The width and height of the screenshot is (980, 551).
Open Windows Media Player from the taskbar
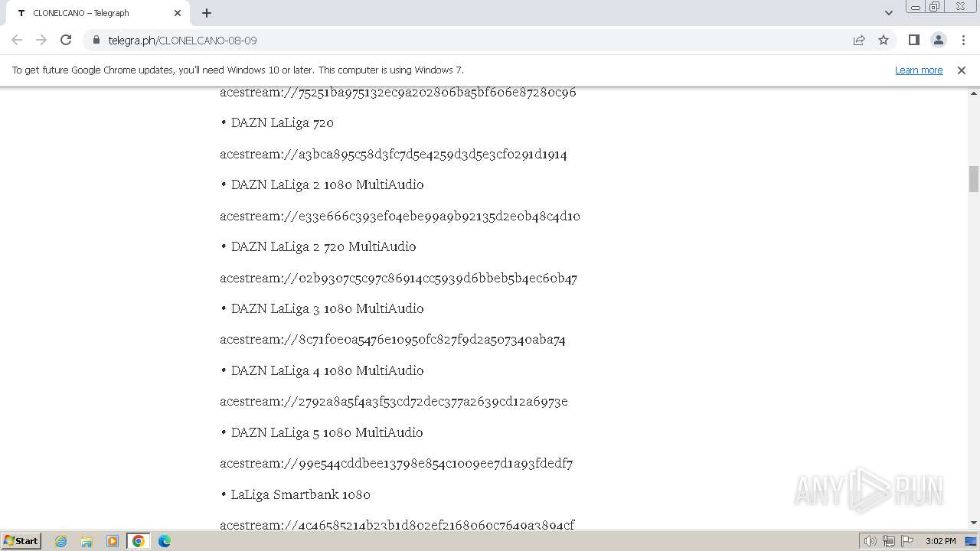pos(113,541)
